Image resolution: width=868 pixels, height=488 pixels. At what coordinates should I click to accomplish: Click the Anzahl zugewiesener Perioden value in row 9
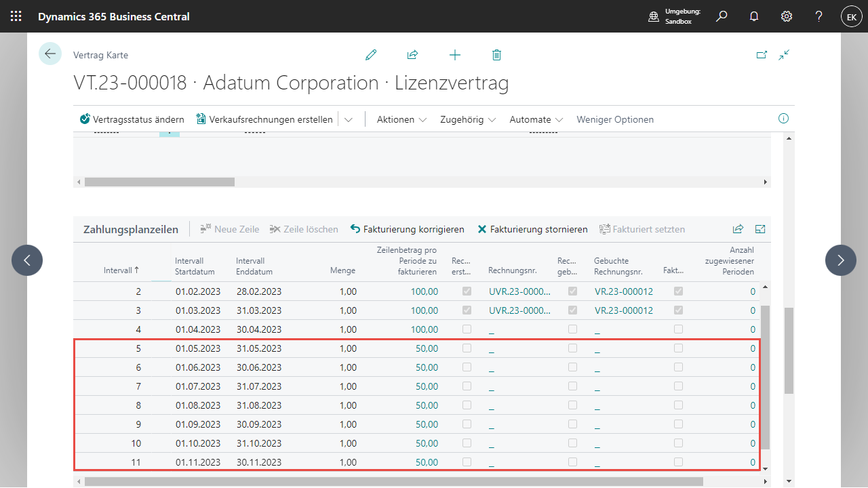753,424
